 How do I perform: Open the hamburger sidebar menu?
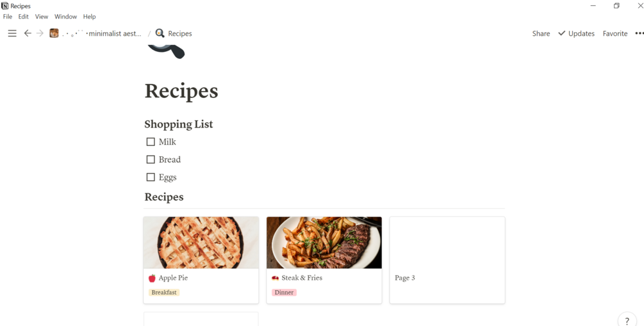[x=12, y=34]
